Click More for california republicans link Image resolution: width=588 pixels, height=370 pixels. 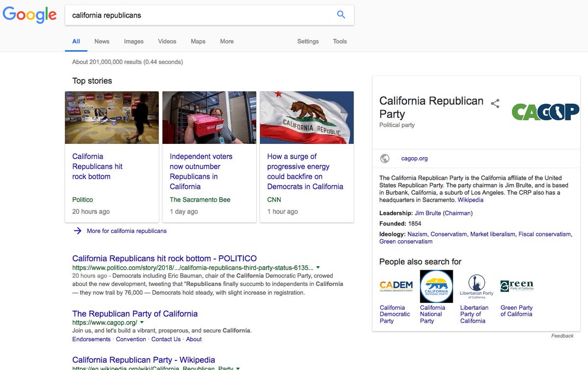pyautogui.click(x=126, y=231)
